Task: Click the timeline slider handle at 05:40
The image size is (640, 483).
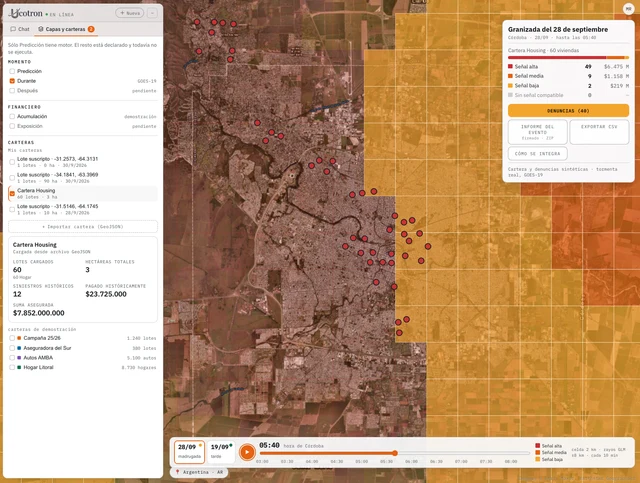Action: point(395,453)
